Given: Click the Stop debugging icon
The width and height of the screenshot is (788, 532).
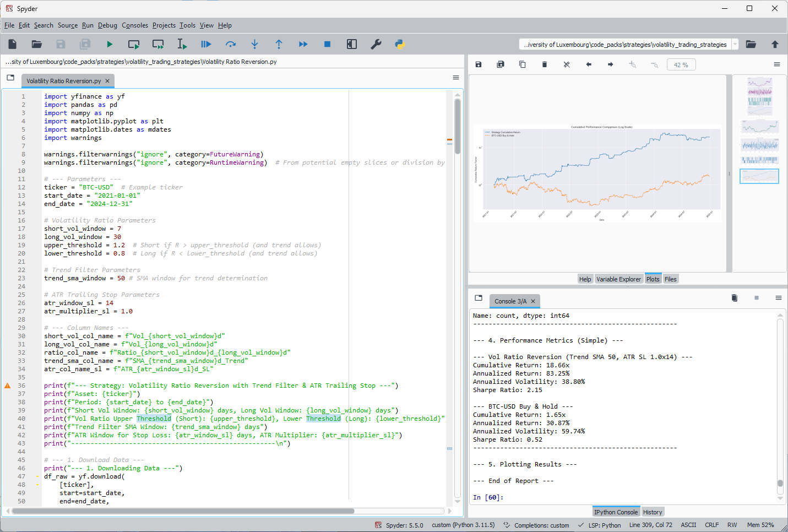Looking at the screenshot, I should (x=327, y=44).
